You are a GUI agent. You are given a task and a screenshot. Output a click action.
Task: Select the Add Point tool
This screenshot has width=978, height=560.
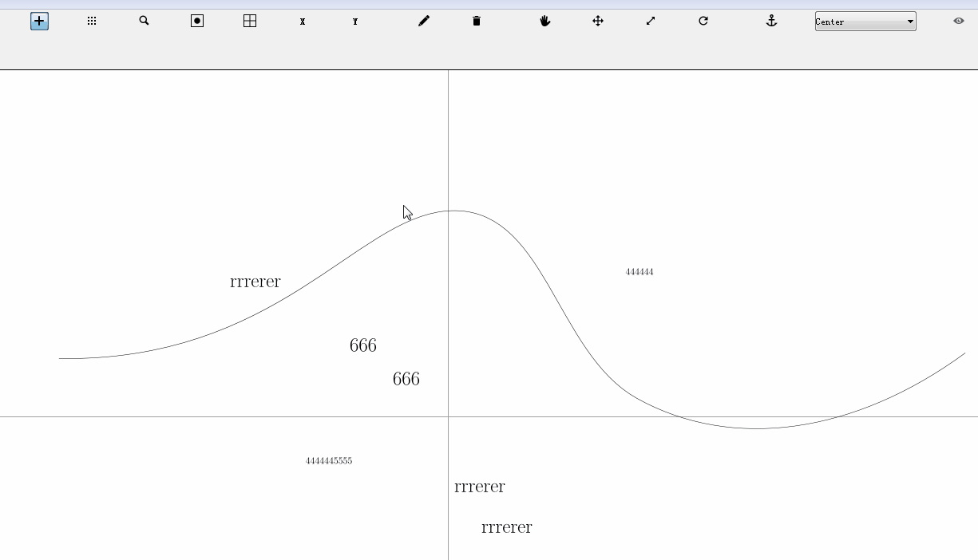pyautogui.click(x=38, y=21)
